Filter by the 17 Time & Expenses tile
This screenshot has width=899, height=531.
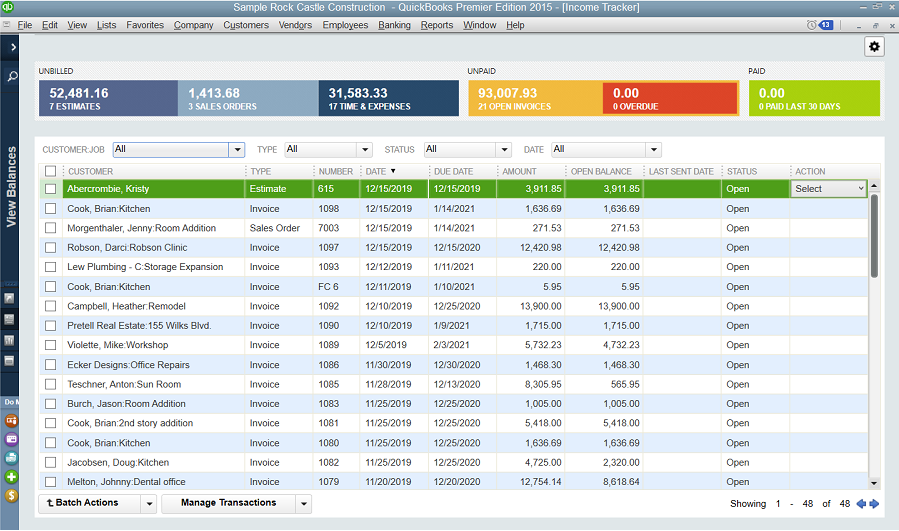click(389, 98)
